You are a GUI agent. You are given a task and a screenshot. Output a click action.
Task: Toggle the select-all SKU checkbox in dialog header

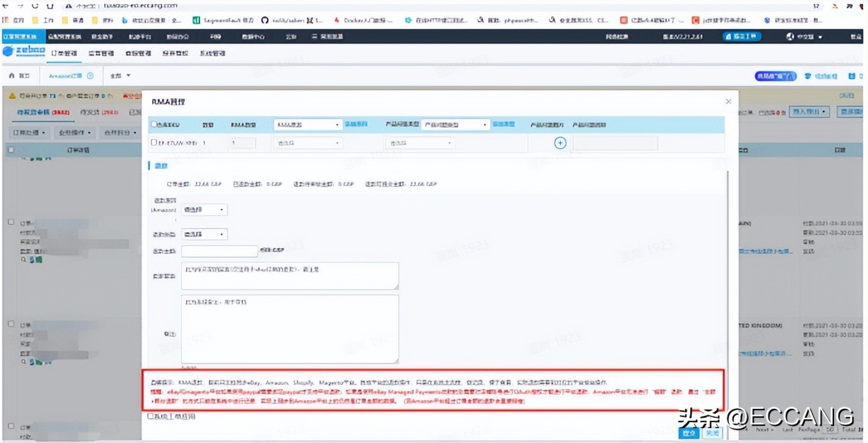[x=154, y=125]
